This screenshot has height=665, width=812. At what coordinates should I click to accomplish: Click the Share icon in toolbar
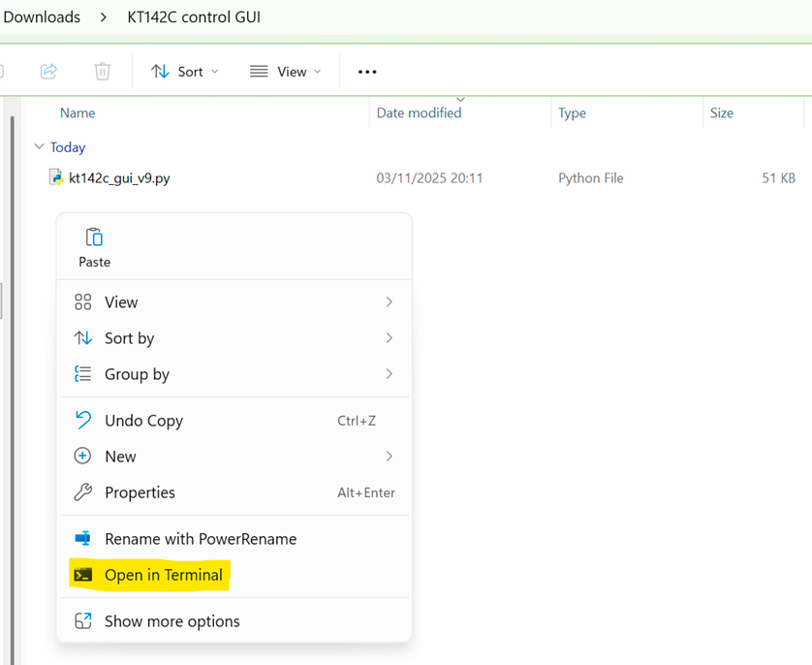48,72
